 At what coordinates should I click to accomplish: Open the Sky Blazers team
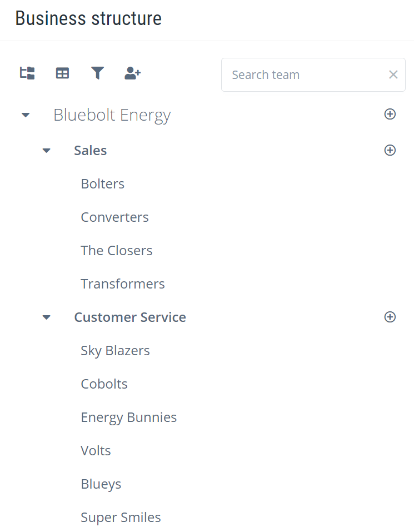pyautogui.click(x=116, y=351)
